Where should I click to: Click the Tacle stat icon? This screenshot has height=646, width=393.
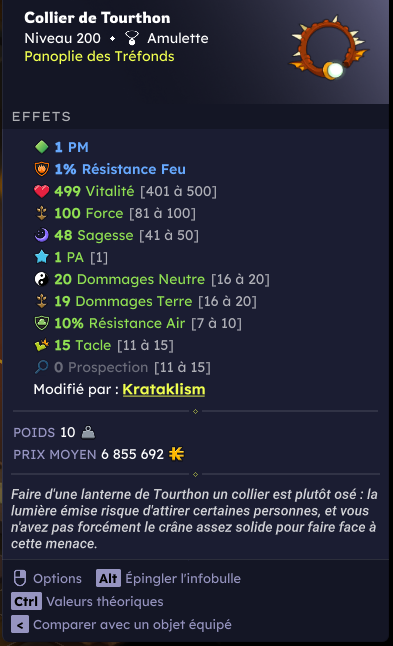tap(42, 345)
